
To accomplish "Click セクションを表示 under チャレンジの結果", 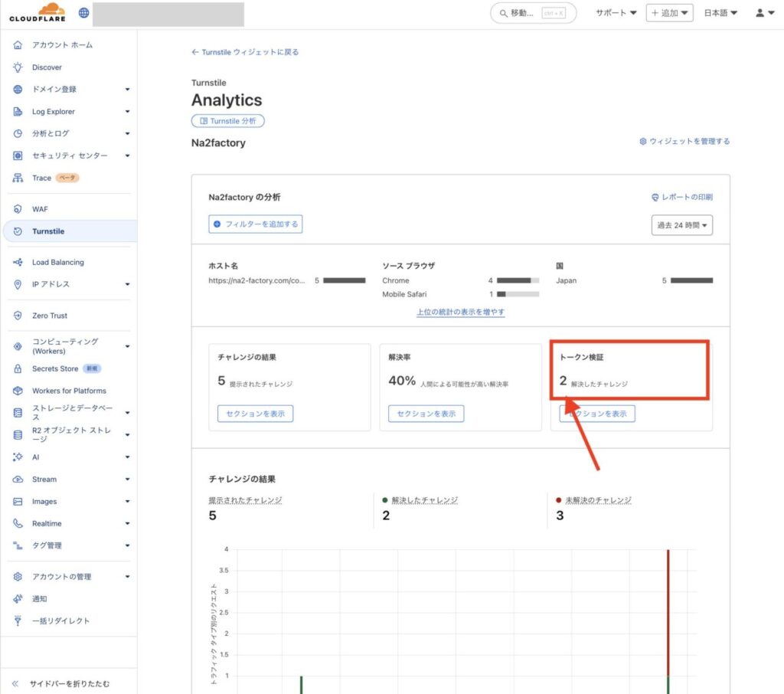I will (x=256, y=414).
